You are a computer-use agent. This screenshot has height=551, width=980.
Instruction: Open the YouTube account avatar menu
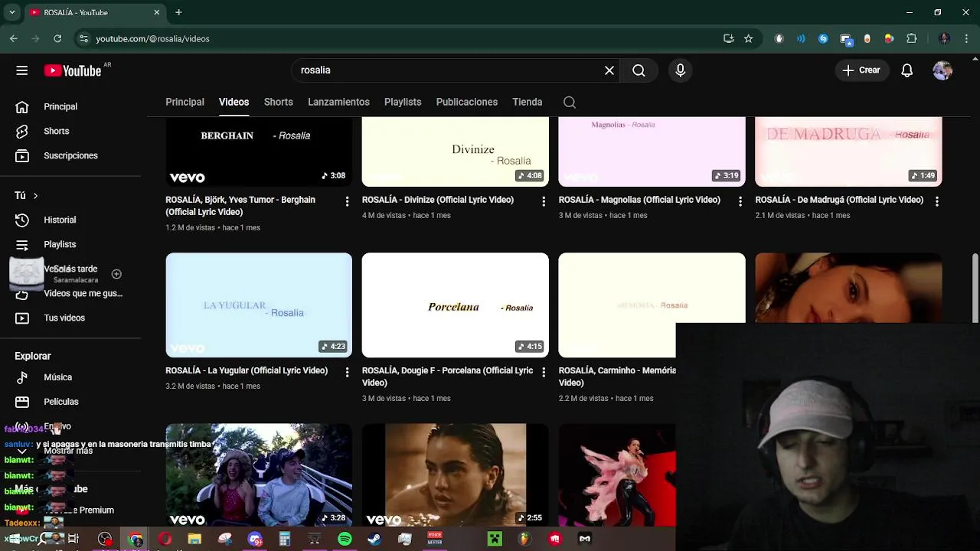pyautogui.click(x=942, y=70)
